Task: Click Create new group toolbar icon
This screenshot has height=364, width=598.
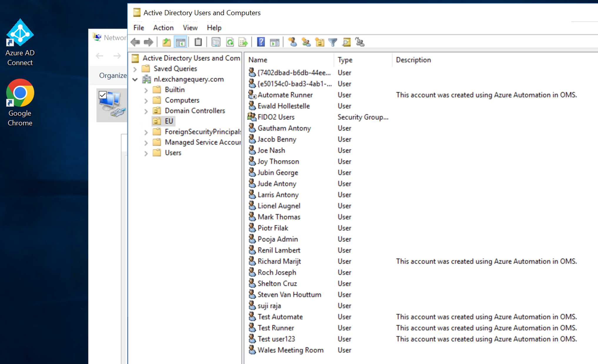Action: pyautogui.click(x=306, y=42)
